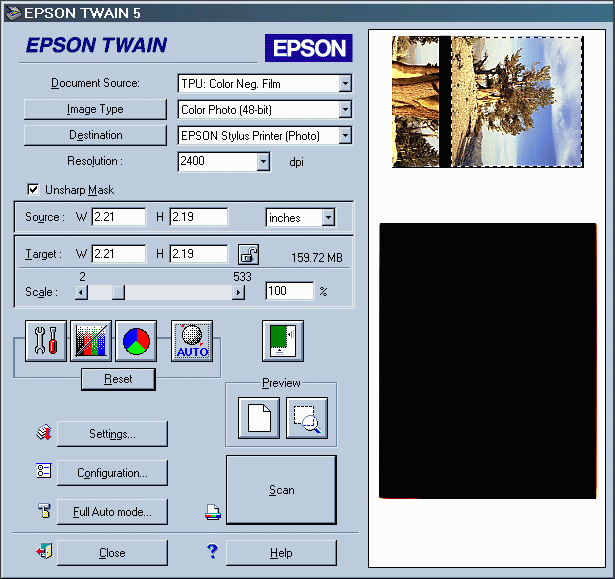
Task: Click the lock icon for target proportions
Action: 248,254
